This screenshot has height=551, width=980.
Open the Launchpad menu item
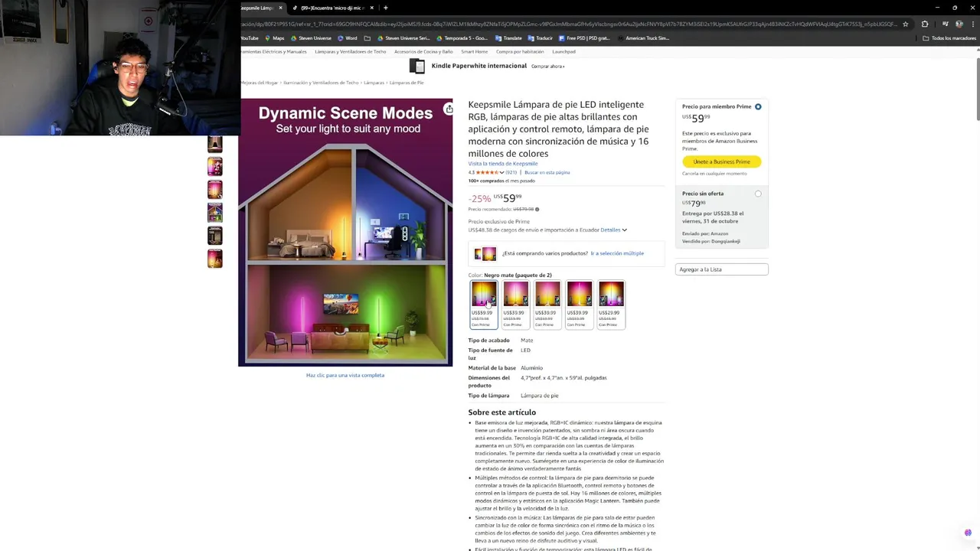coord(564,51)
